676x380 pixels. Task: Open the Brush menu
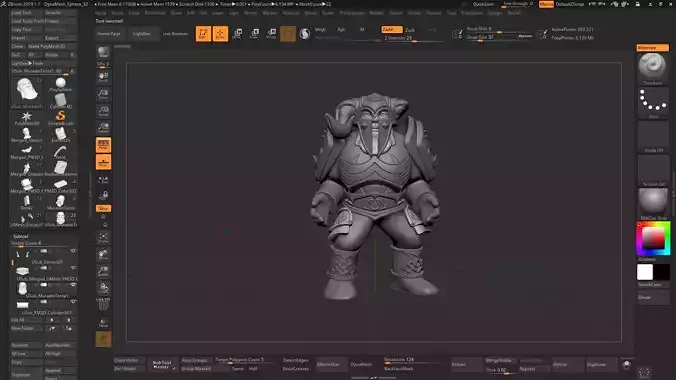(x=117, y=13)
